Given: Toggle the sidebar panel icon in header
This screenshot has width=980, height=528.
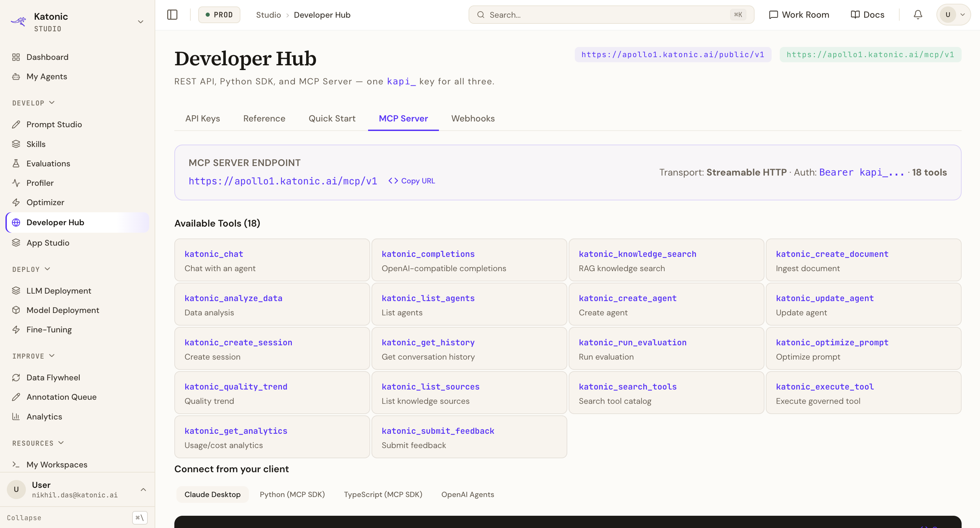Looking at the screenshot, I should coord(172,15).
